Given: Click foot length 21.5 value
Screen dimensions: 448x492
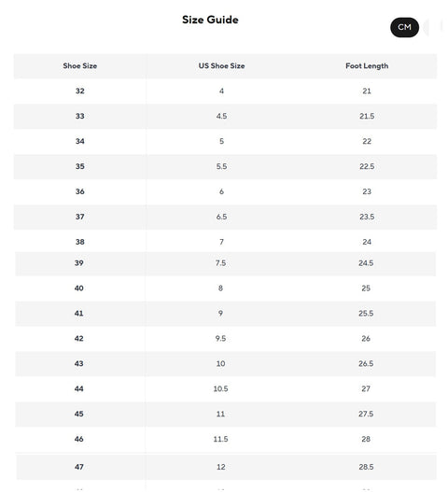Looking at the screenshot, I should pos(367,116).
